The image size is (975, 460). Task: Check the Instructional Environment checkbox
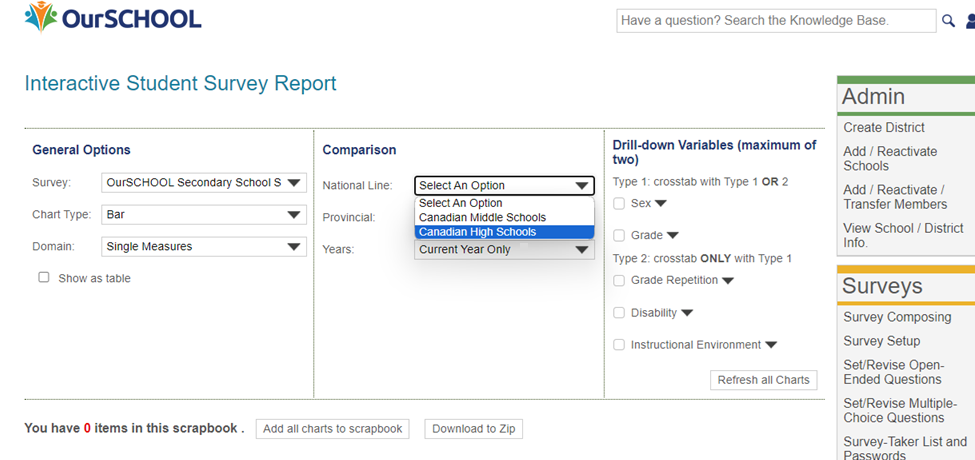coord(619,344)
